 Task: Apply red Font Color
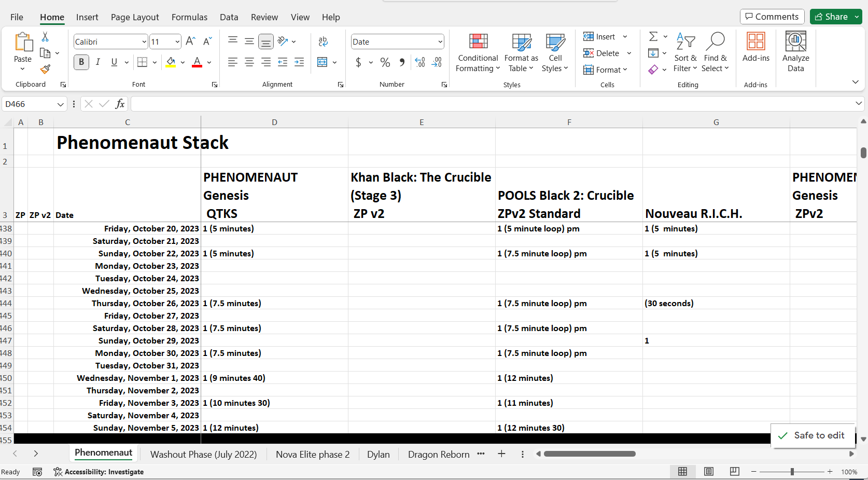coord(197,62)
